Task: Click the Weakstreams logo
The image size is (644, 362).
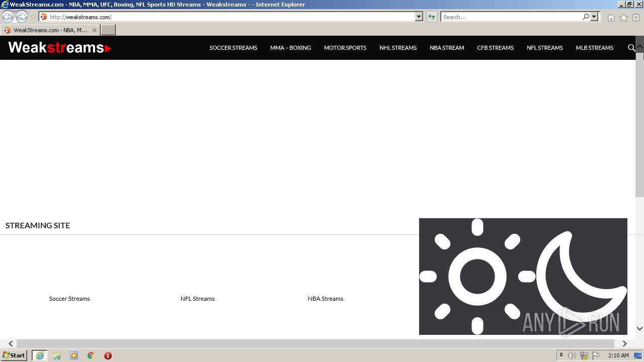Action: click(59, 48)
